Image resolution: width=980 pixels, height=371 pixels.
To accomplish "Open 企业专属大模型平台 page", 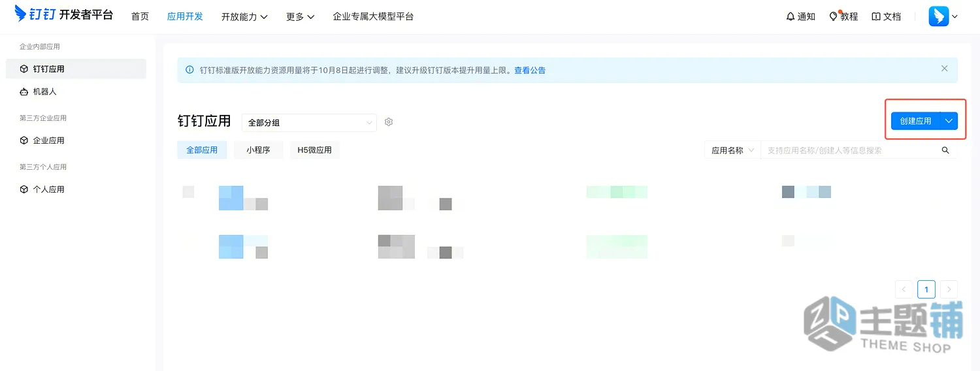I will (373, 16).
